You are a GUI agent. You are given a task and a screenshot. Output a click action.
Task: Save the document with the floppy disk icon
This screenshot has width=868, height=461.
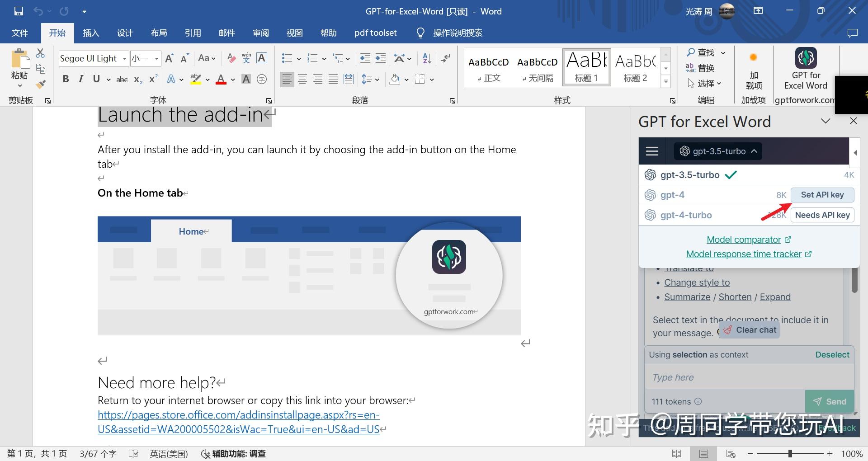click(x=19, y=11)
